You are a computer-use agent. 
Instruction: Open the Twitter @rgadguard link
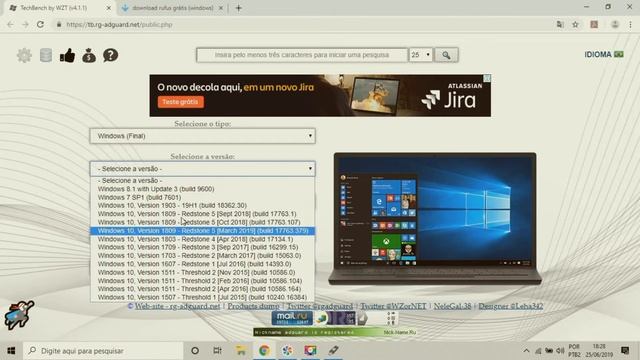(x=320, y=306)
